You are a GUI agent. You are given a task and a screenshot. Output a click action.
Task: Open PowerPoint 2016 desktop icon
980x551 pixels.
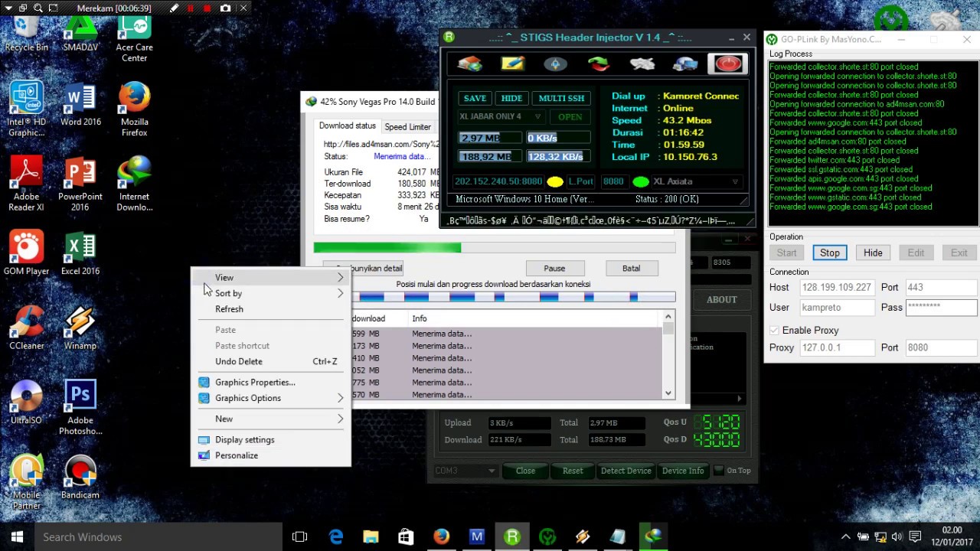80,184
